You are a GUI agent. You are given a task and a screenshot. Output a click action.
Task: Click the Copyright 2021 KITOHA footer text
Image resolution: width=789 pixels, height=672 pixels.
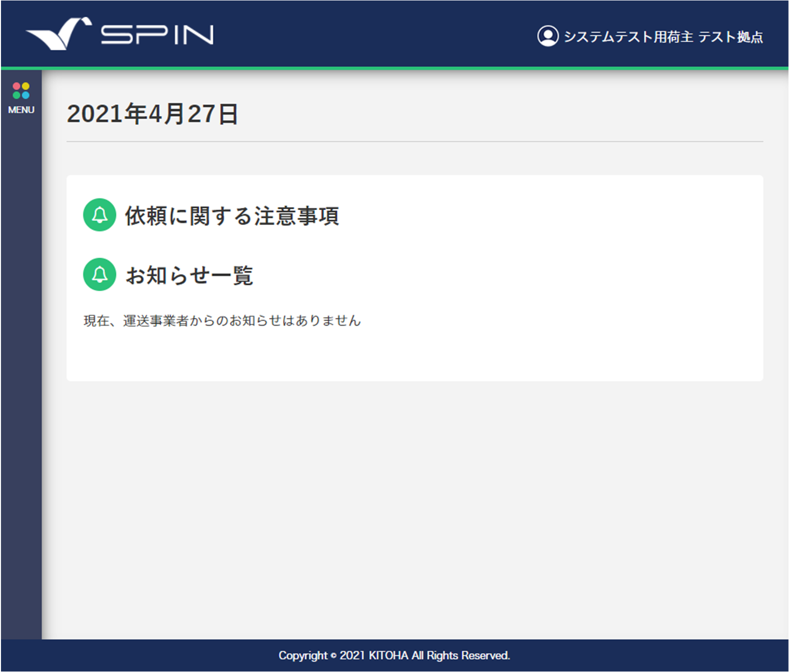click(394, 655)
